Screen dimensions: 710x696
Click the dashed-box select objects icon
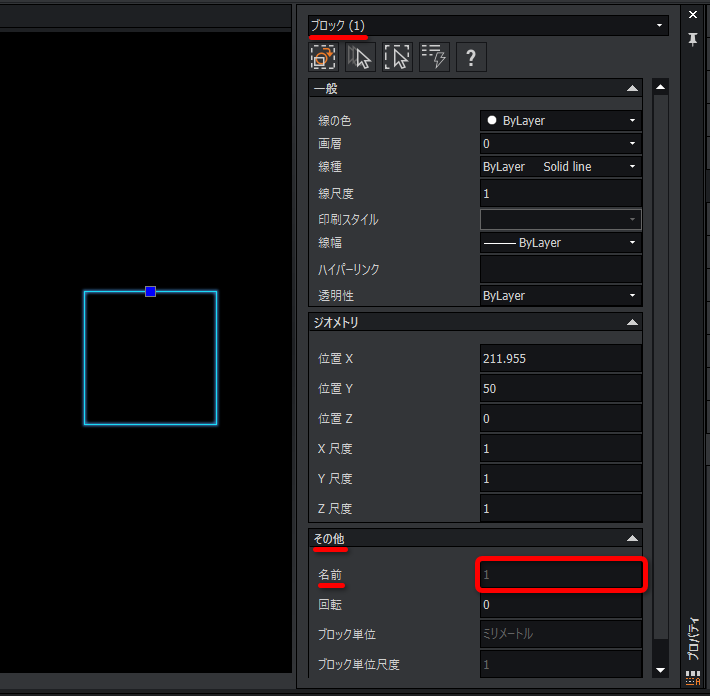(397, 57)
